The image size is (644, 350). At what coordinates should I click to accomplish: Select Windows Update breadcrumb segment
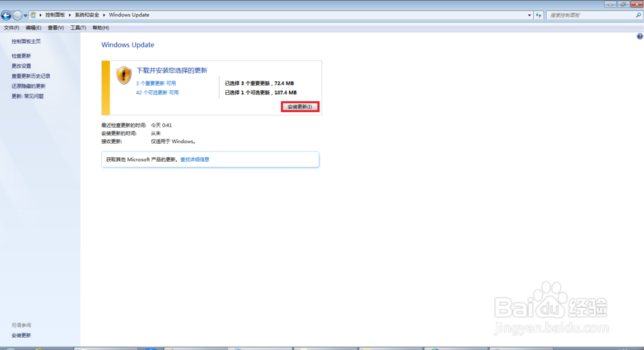point(129,15)
